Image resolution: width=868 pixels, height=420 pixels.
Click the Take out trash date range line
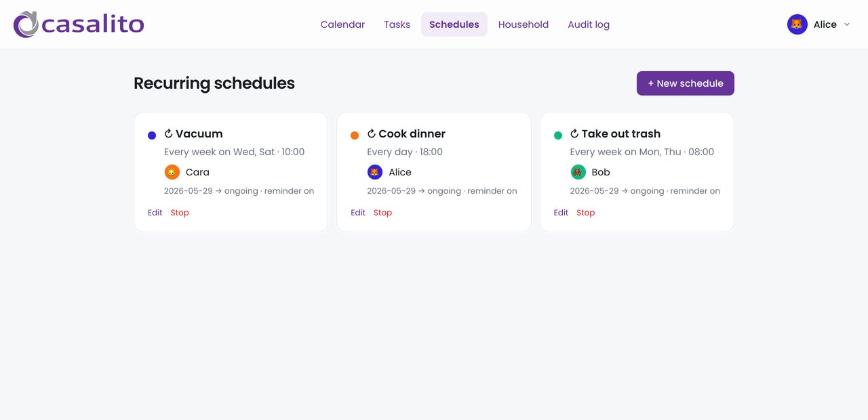click(645, 191)
